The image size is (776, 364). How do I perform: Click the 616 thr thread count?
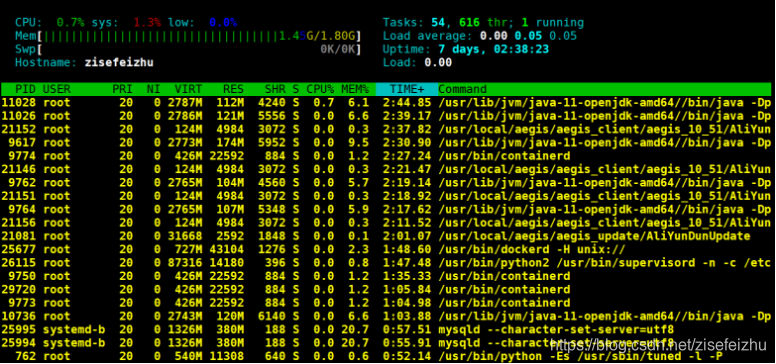(483, 23)
